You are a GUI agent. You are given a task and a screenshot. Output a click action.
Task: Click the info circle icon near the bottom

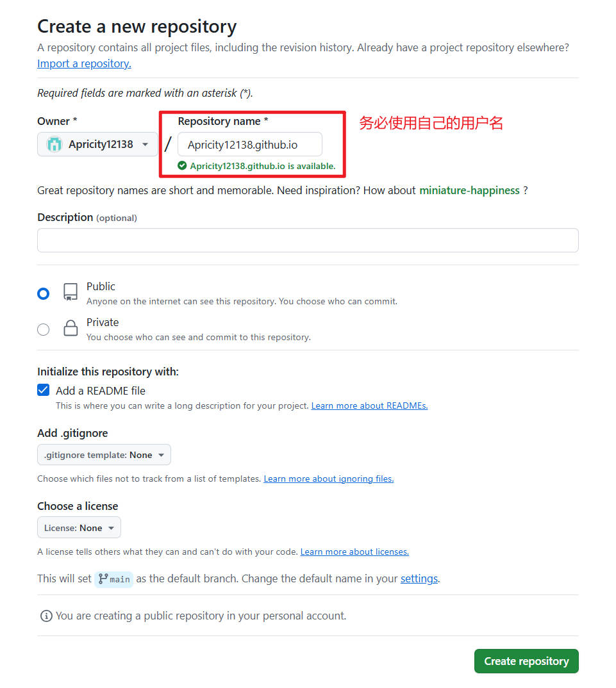[x=46, y=616]
